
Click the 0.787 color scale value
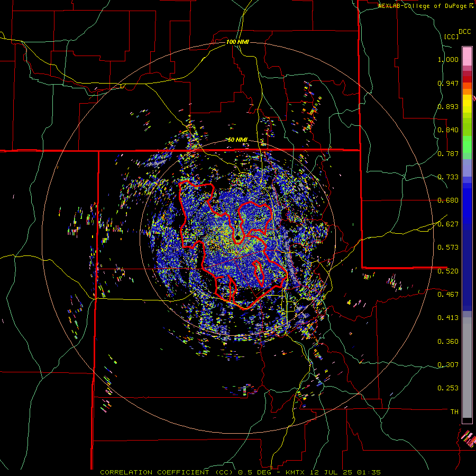coord(448,153)
